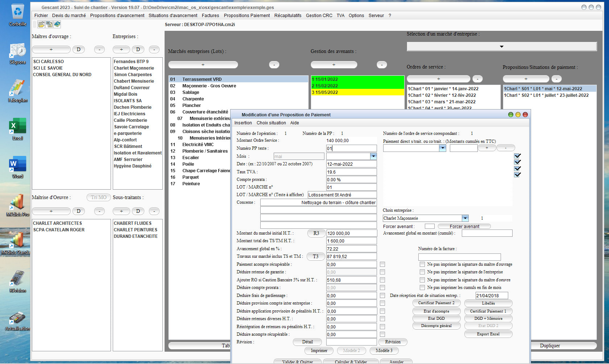The width and height of the screenshot is (609, 364).
Task: Launch the Médicis Pro desktop shortcut
Action: 17,206
